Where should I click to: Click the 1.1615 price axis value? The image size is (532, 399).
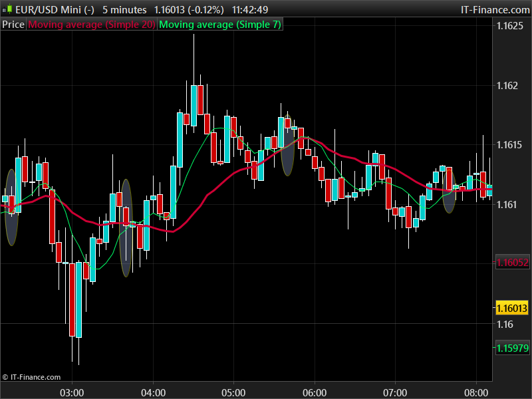(x=509, y=145)
